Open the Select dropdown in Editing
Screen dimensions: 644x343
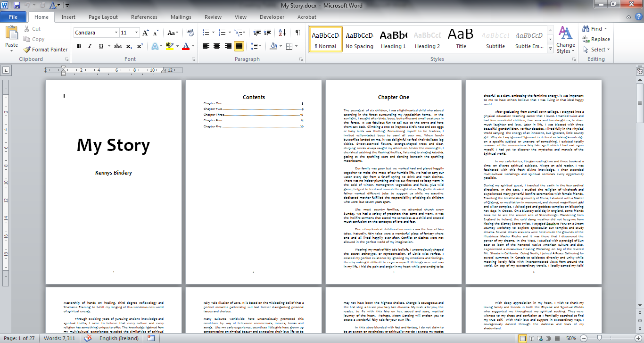point(596,50)
